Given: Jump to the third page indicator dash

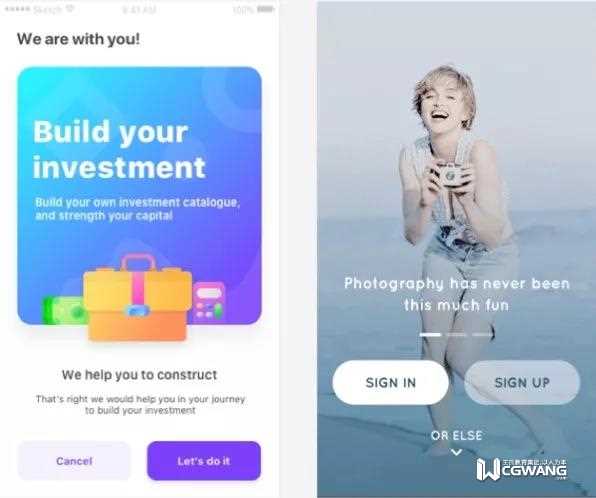Looking at the screenshot, I should [483, 335].
